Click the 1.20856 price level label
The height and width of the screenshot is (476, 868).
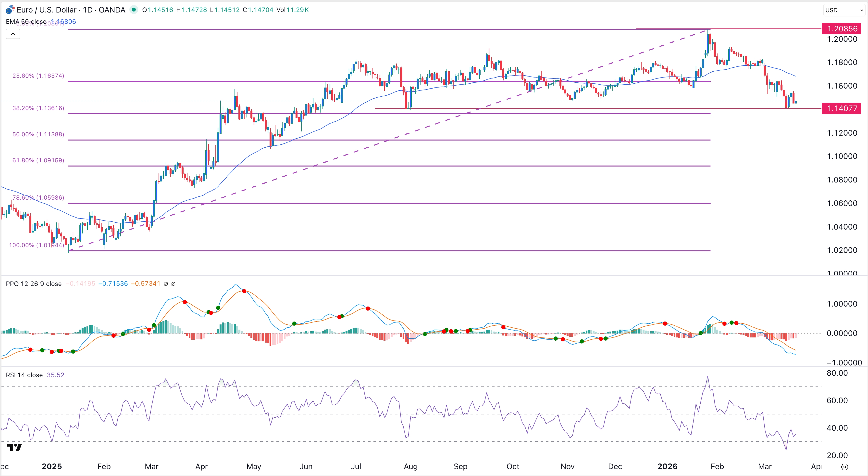coord(841,29)
